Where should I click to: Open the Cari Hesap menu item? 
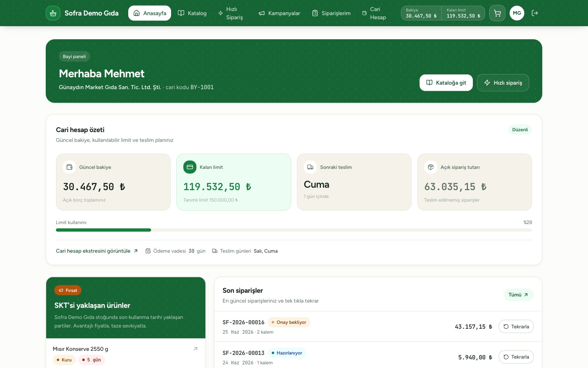[x=374, y=13]
